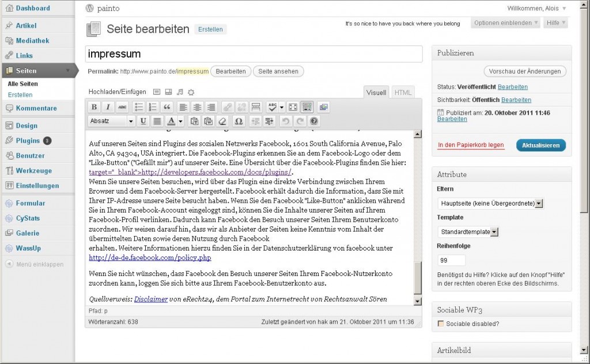Image resolution: width=590 pixels, height=364 pixels.
Task: Apply italic formatting with the I icon
Action: point(108,107)
